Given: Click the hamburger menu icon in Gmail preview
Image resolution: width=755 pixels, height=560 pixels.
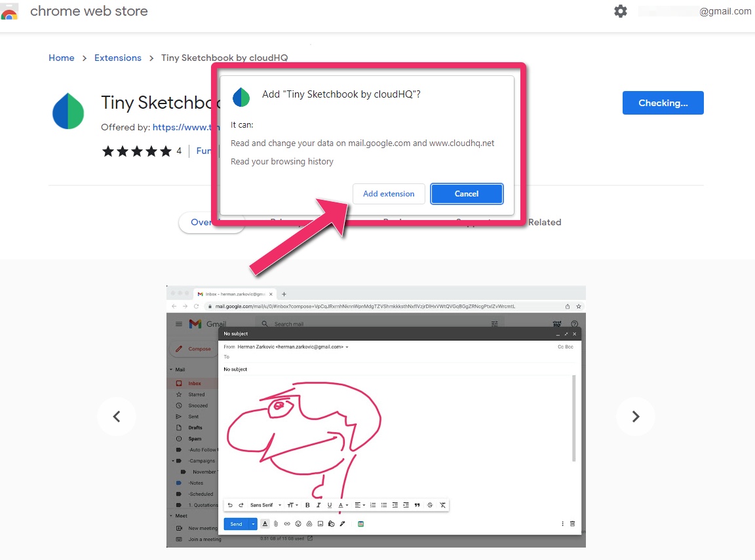Looking at the screenshot, I should coord(179,324).
